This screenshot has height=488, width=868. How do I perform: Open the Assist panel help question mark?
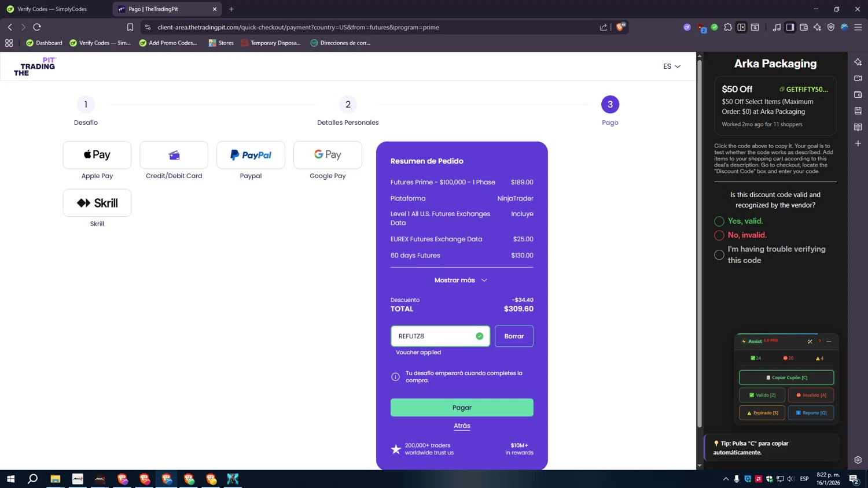(819, 342)
